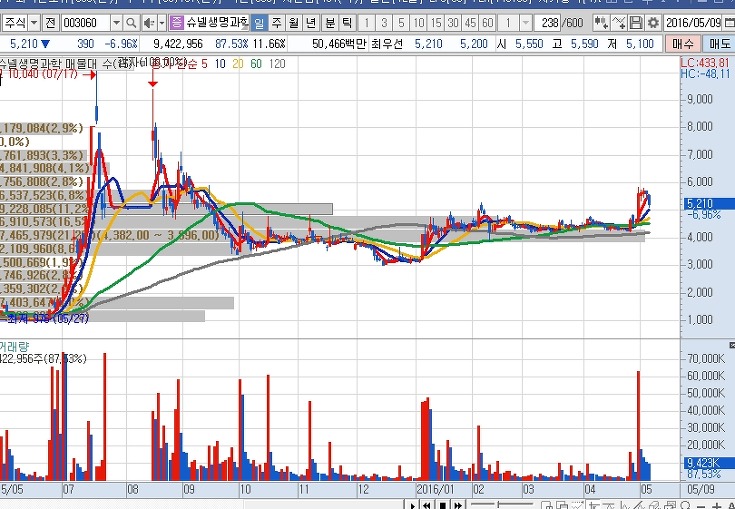Viewport: 735px width, 509px height.
Task: Expand the stock code 003060 dropdown
Action: tap(117, 22)
